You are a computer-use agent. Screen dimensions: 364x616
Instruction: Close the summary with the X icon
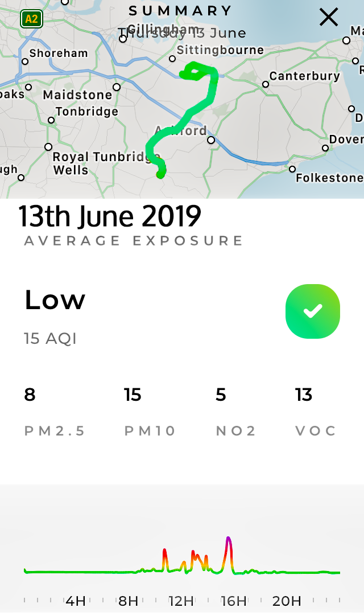pos(329,17)
